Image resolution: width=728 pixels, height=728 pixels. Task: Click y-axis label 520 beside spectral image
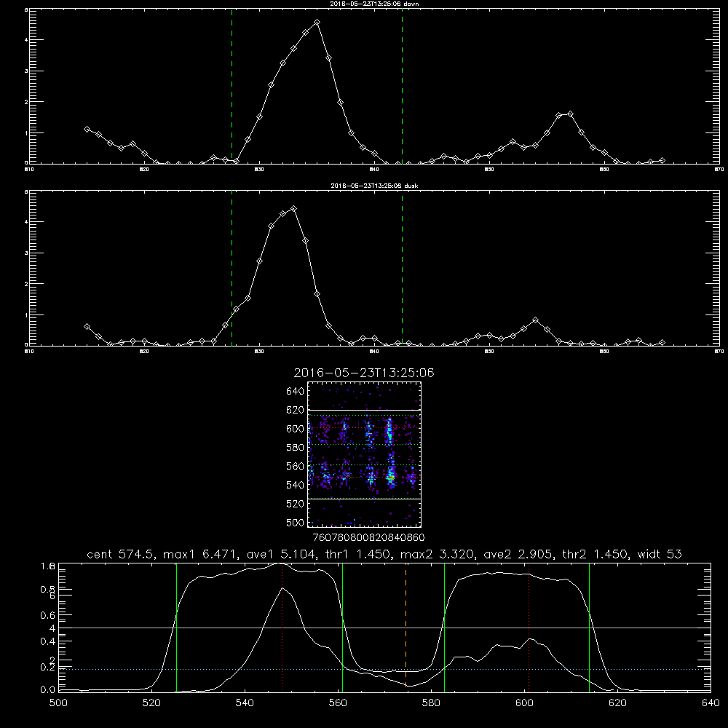pyautogui.click(x=296, y=504)
